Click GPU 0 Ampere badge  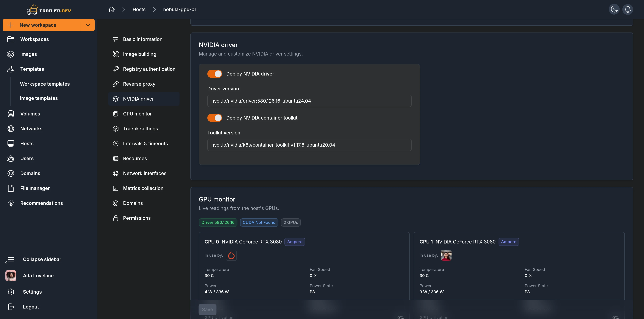[x=295, y=242]
